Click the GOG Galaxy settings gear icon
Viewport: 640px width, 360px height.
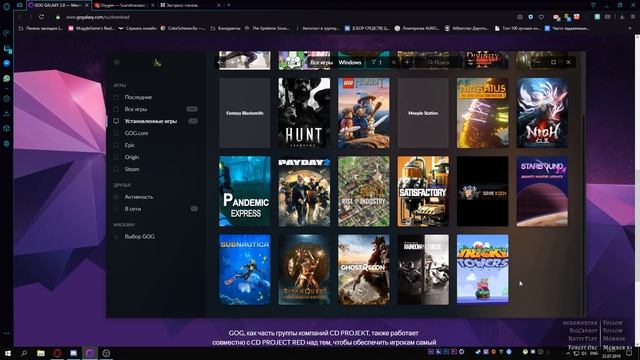click(117, 62)
